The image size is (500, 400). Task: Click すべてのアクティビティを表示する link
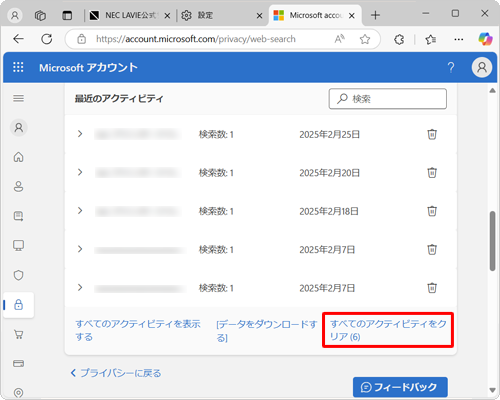tap(138, 330)
